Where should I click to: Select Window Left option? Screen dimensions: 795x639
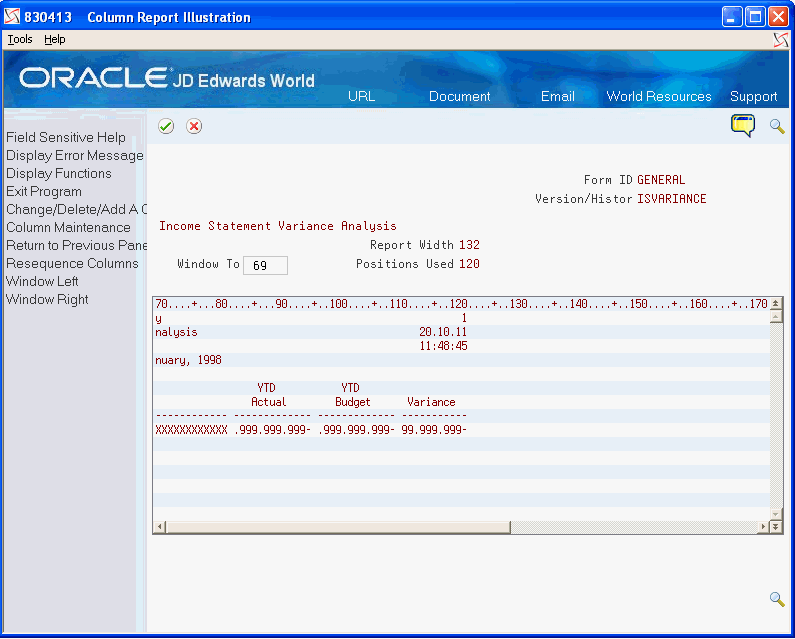point(42,281)
